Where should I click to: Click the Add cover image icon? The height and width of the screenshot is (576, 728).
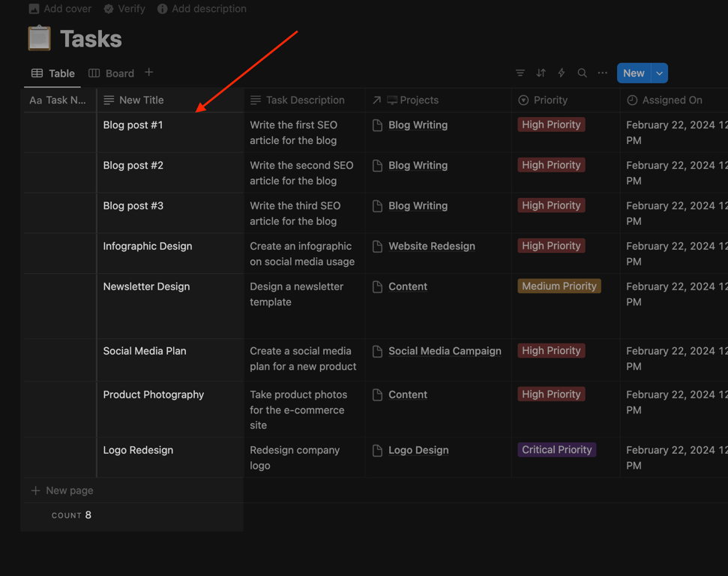tap(34, 9)
